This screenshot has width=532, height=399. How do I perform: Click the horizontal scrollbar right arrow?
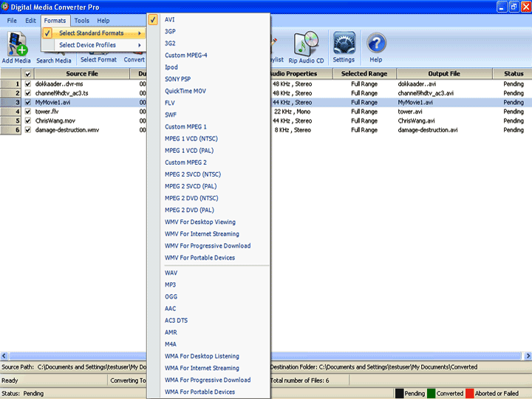coord(527,355)
